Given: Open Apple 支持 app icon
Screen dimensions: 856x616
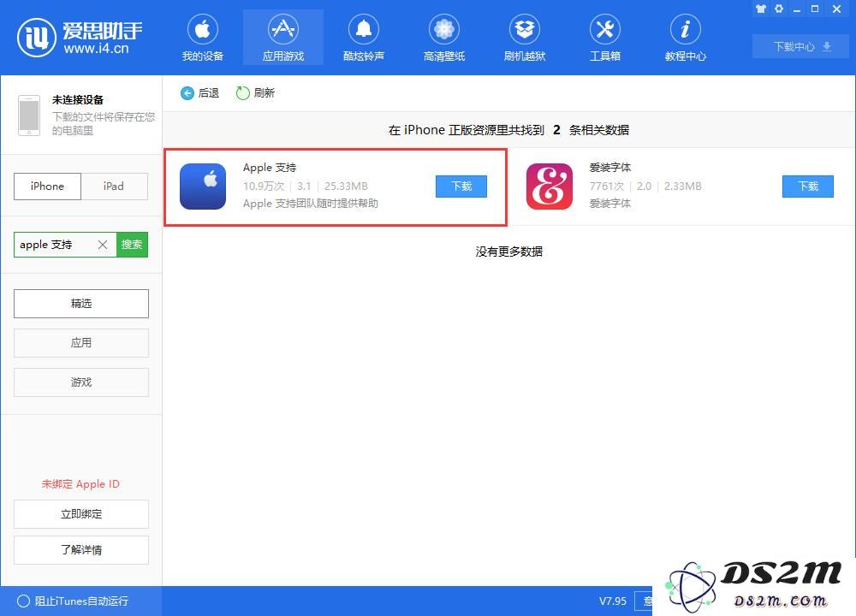Looking at the screenshot, I should (x=203, y=187).
